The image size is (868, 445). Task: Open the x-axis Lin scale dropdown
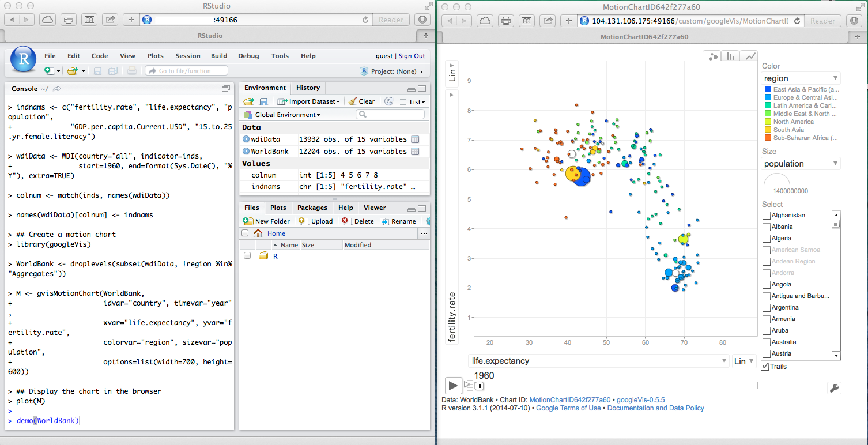pyautogui.click(x=744, y=361)
